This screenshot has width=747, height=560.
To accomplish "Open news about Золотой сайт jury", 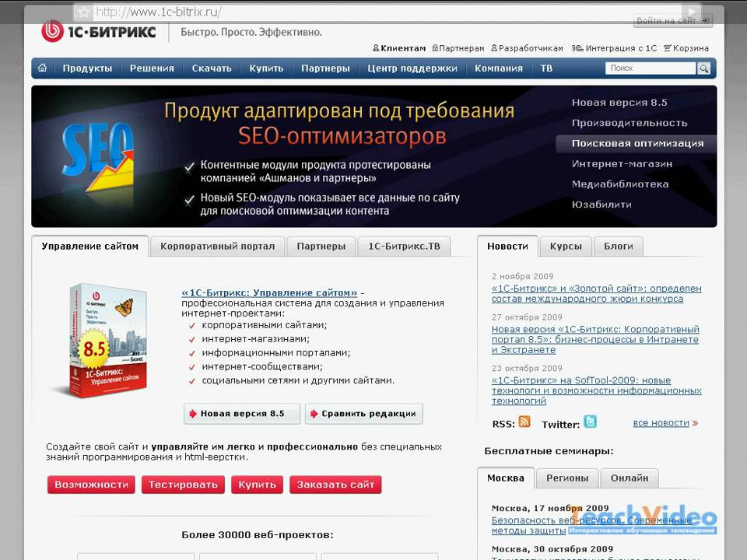I will 597,294.
